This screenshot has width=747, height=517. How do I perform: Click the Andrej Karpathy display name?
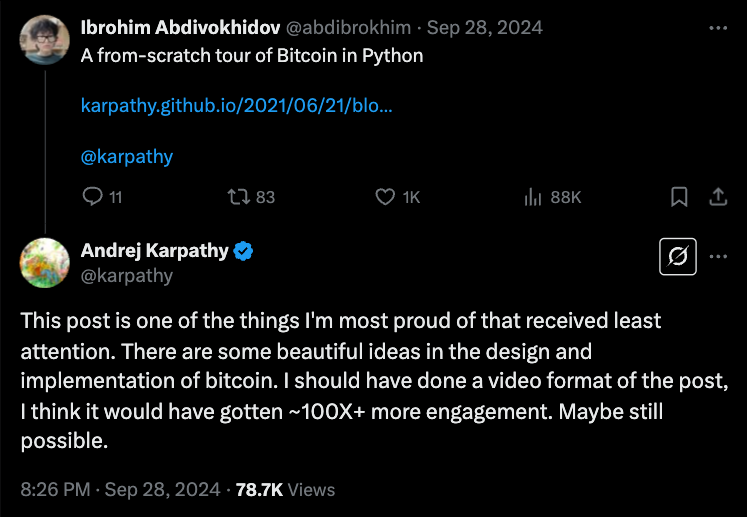[x=154, y=251]
